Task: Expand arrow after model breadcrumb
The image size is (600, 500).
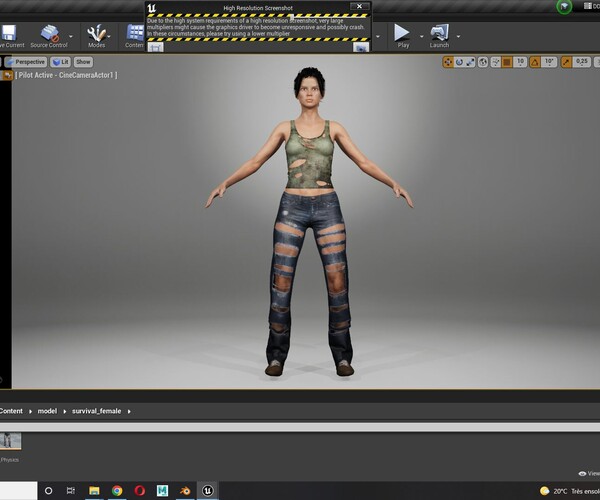Action: (x=65, y=411)
